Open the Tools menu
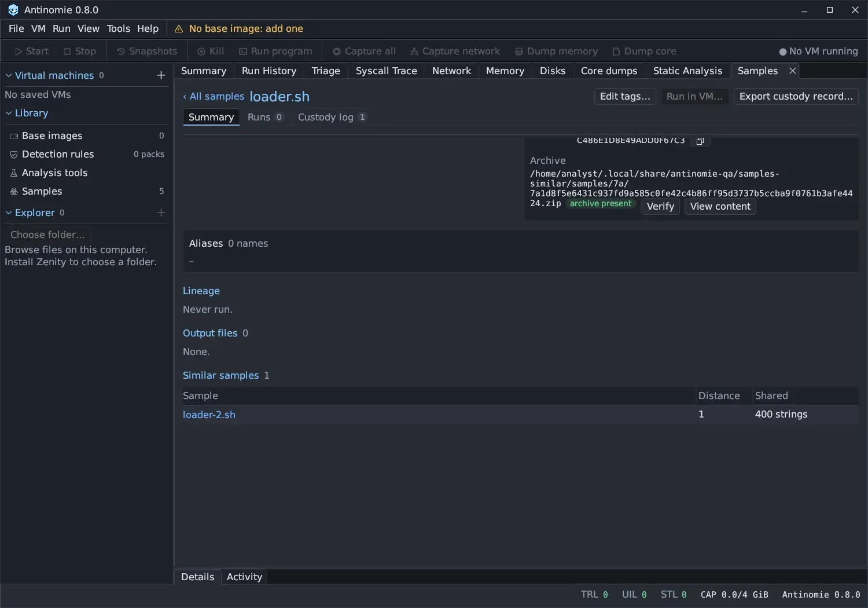 (119, 28)
